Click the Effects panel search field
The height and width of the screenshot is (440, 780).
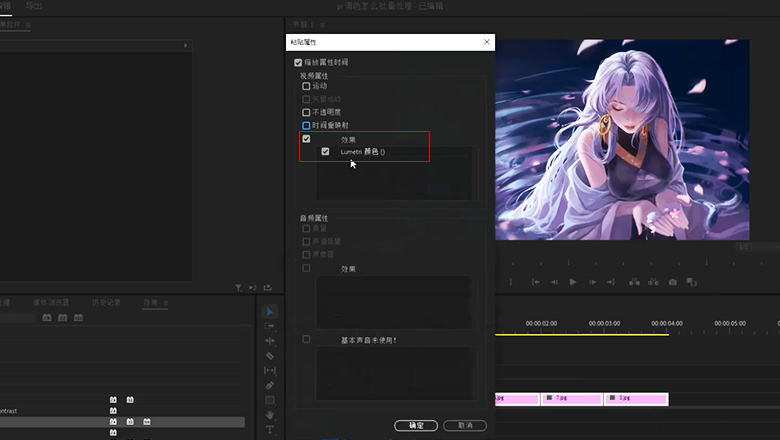(x=18, y=318)
